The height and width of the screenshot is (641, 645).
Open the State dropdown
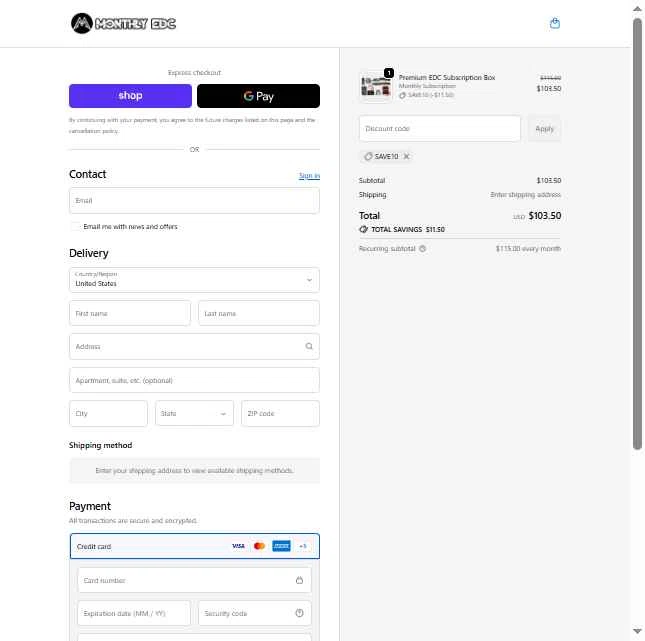coord(194,413)
